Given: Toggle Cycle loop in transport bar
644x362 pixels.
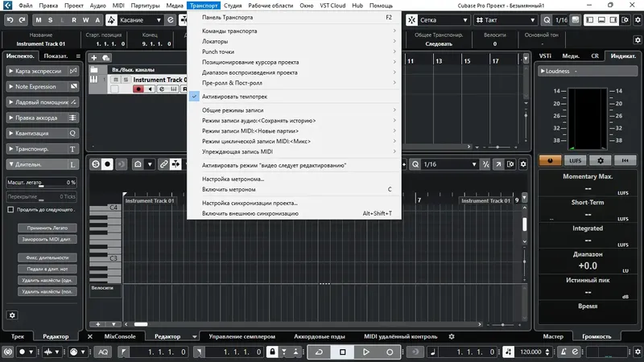Looking at the screenshot, I should pyautogui.click(x=319, y=352).
